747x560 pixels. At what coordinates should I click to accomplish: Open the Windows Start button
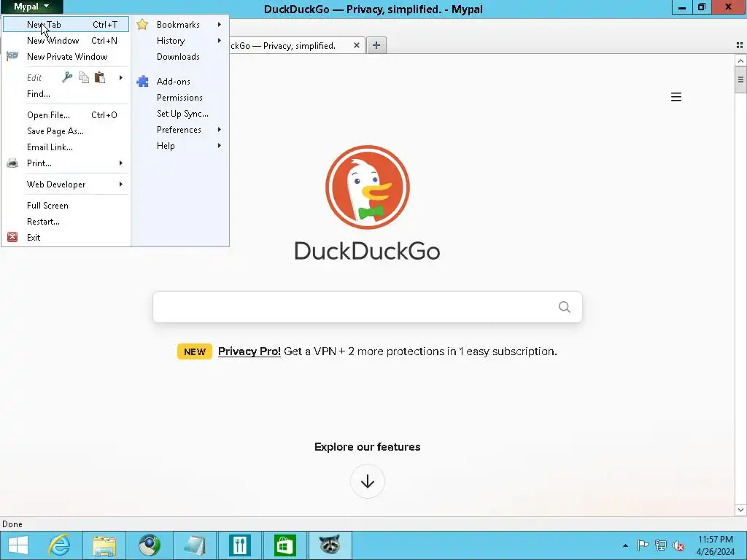tap(18, 545)
